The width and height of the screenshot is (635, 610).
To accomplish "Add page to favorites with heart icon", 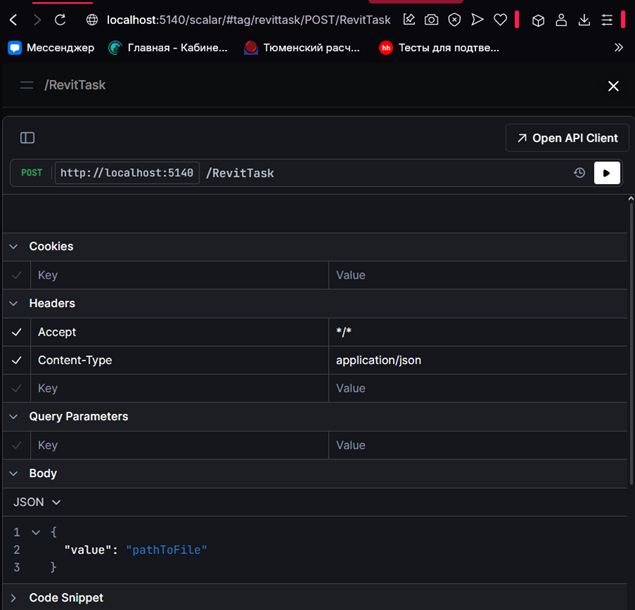I will tap(500, 19).
